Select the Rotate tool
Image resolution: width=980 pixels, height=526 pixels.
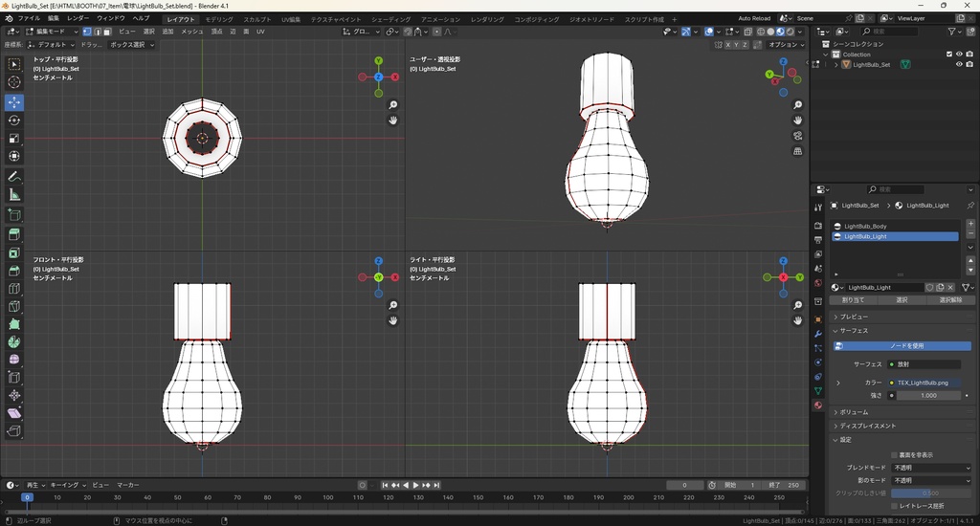pos(13,120)
